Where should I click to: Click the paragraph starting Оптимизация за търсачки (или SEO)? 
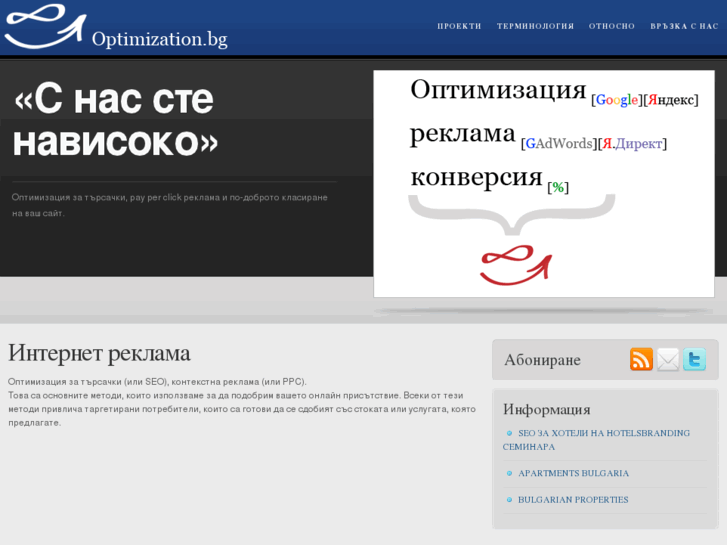(242, 402)
